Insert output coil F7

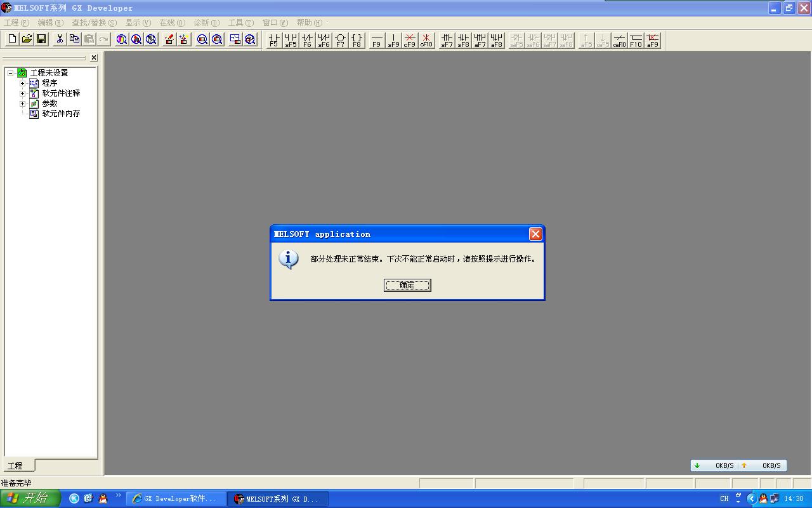(x=340, y=41)
